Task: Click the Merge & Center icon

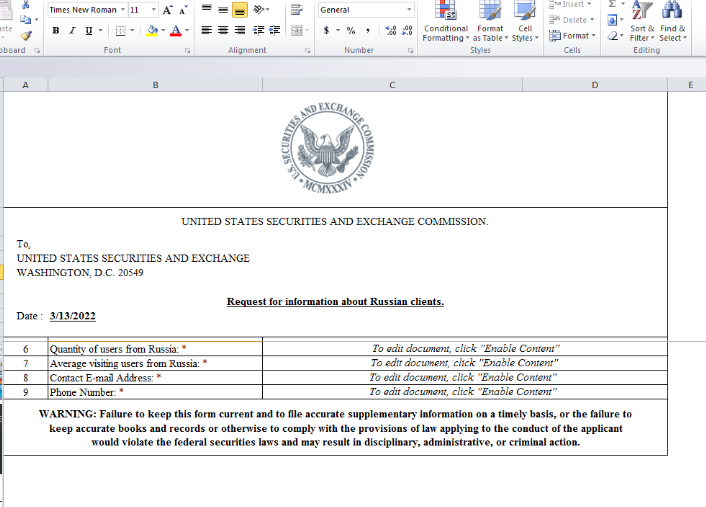Action: pos(296,31)
